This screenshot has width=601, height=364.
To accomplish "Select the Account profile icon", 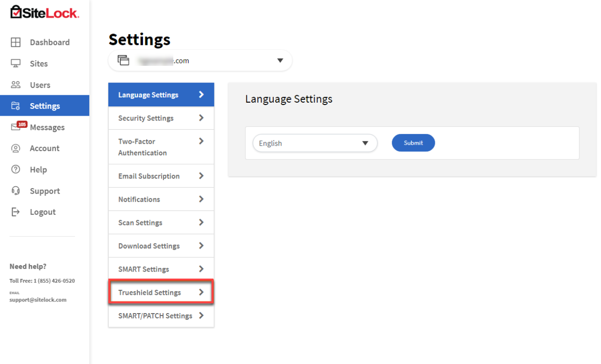I will [15, 148].
